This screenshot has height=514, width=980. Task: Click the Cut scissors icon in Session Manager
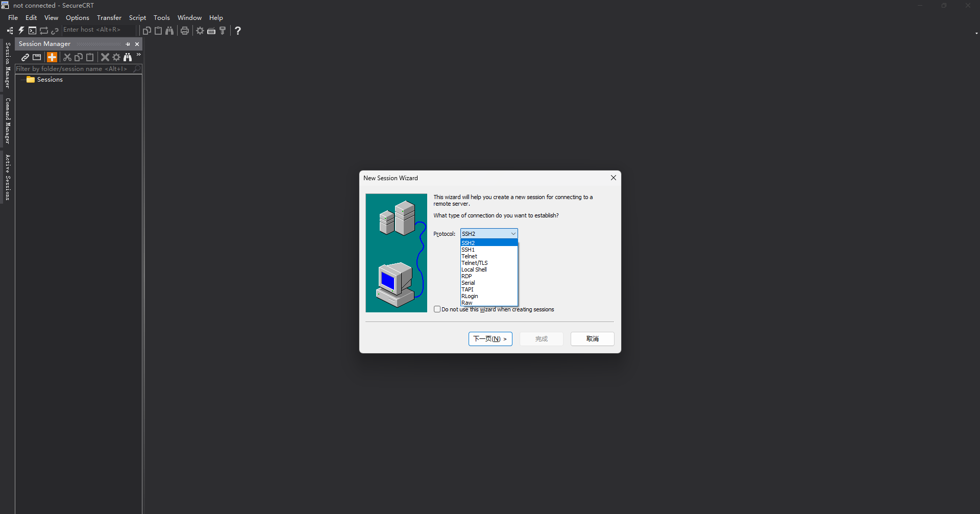click(67, 57)
